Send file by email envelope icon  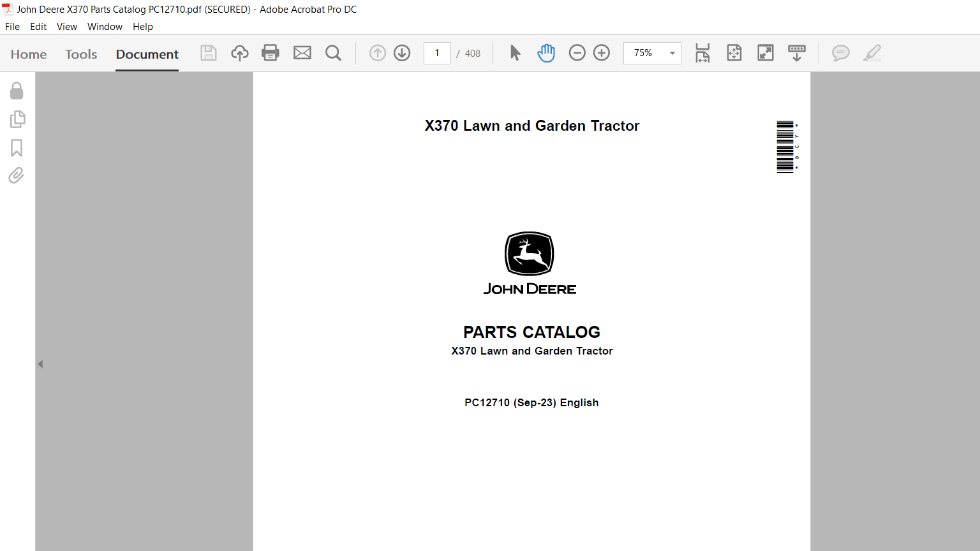[x=302, y=53]
